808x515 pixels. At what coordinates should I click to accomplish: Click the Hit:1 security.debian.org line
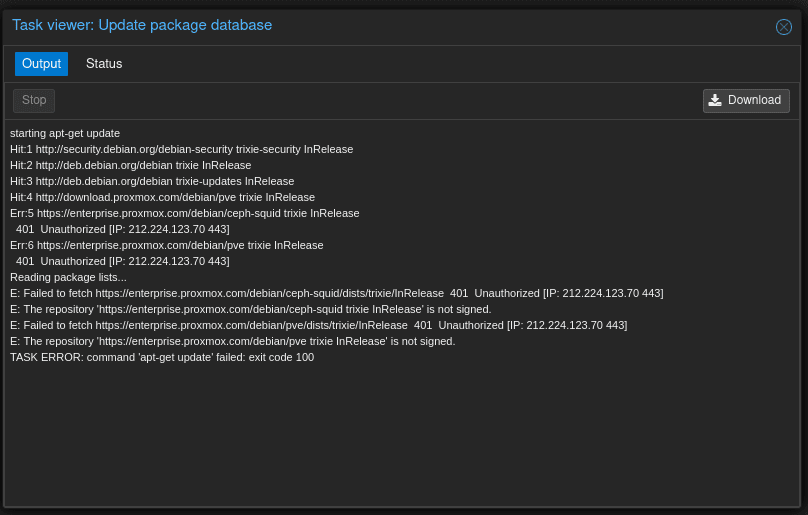(181, 149)
